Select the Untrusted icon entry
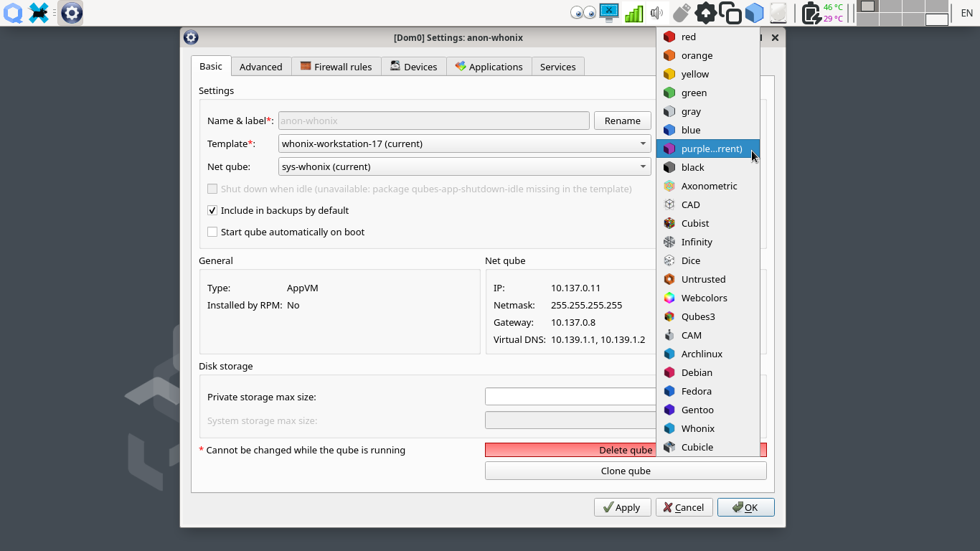 pyautogui.click(x=708, y=279)
